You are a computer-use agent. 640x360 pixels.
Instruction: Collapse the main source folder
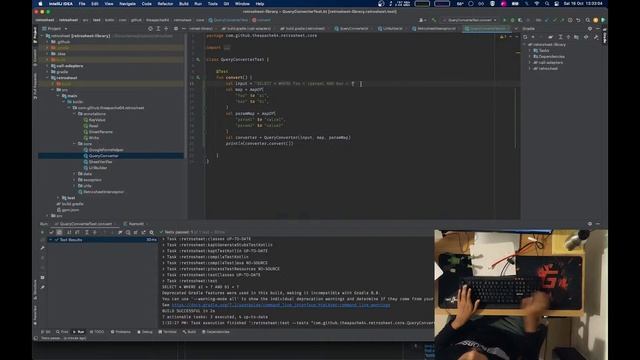(x=58, y=96)
